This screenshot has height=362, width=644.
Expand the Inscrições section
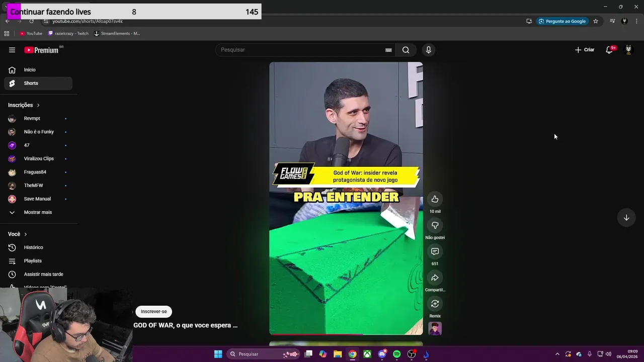[x=24, y=105]
